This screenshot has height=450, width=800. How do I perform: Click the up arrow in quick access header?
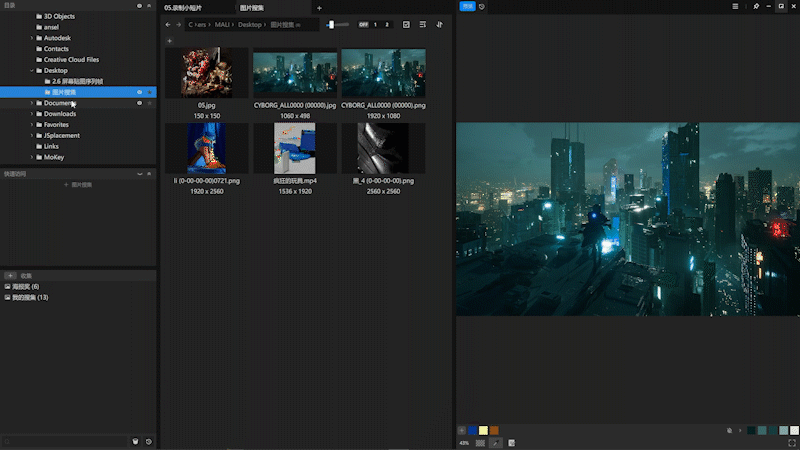click(x=149, y=174)
